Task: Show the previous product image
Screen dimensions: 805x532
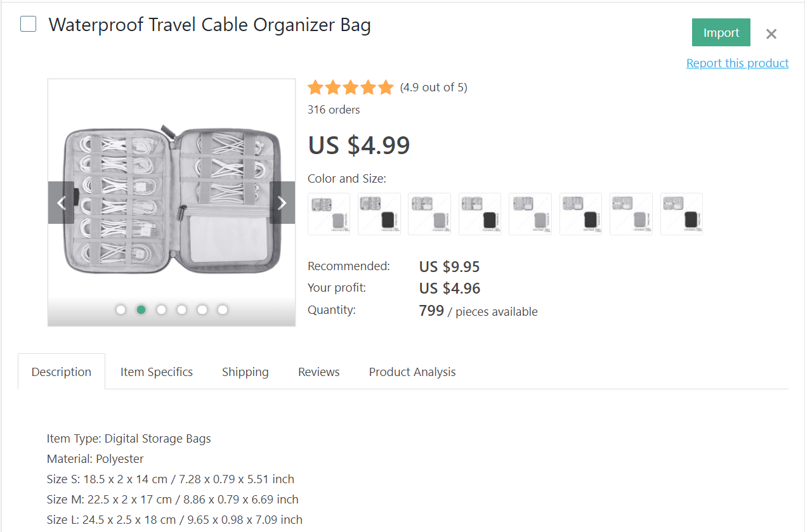Action: pyautogui.click(x=61, y=202)
